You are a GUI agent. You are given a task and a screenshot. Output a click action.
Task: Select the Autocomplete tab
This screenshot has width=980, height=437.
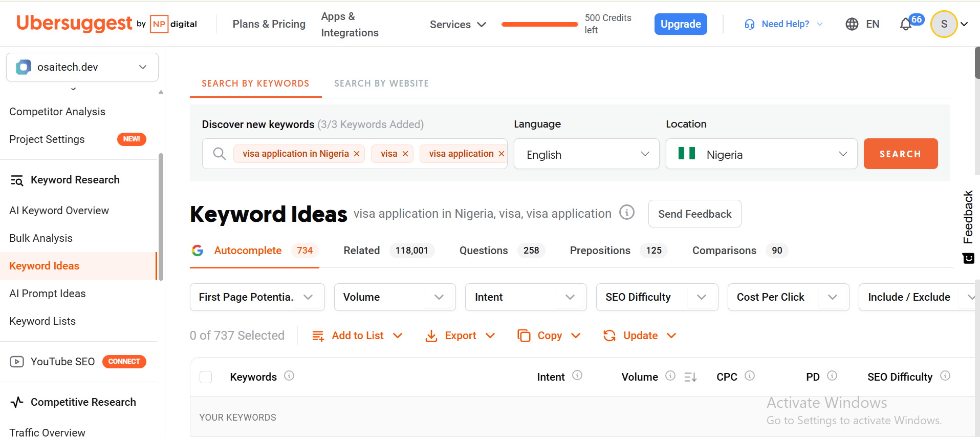pyautogui.click(x=254, y=251)
